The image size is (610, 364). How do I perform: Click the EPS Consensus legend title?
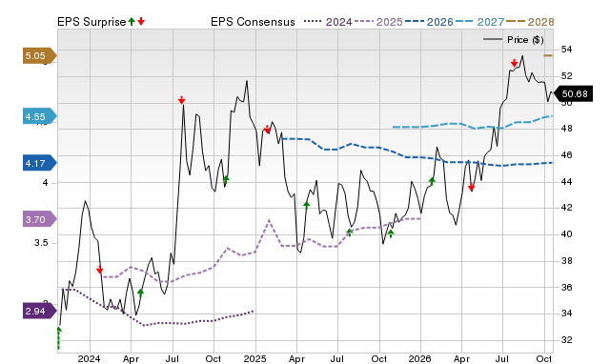pos(253,22)
